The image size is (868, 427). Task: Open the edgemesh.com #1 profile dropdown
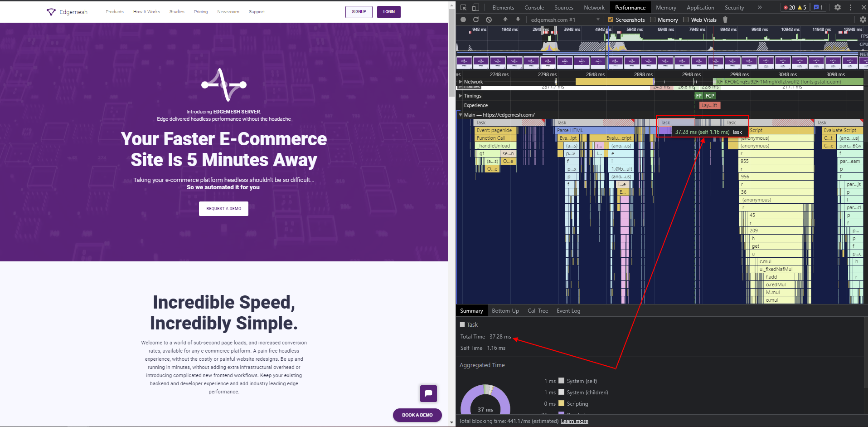pyautogui.click(x=565, y=20)
